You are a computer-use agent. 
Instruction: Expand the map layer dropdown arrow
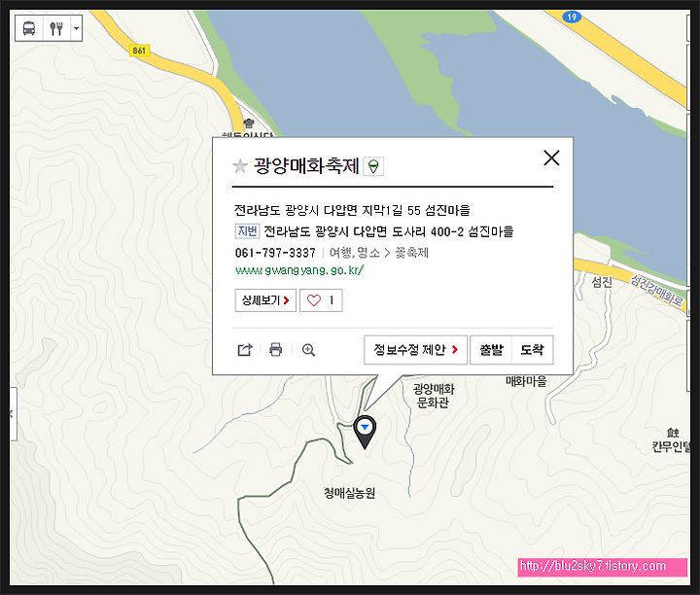77,28
